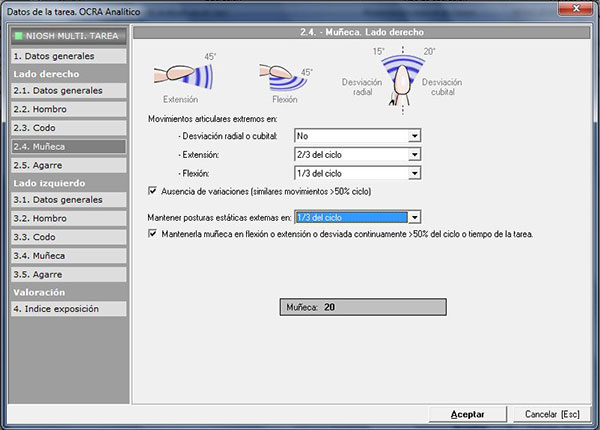Image resolution: width=600 pixels, height=430 pixels.
Task: Click the Aceptar button
Action: coord(468,414)
